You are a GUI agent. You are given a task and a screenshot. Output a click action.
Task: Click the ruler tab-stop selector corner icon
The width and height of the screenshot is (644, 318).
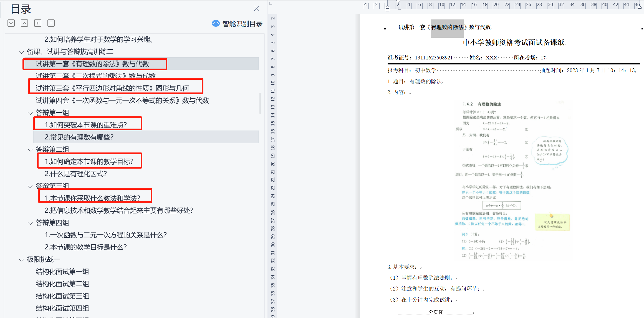[x=271, y=4]
